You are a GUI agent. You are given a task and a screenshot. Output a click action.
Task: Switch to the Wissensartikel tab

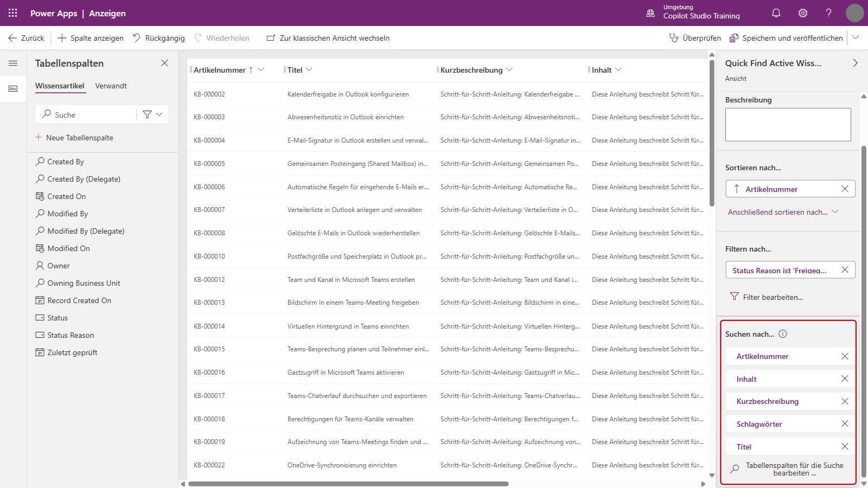(60, 86)
